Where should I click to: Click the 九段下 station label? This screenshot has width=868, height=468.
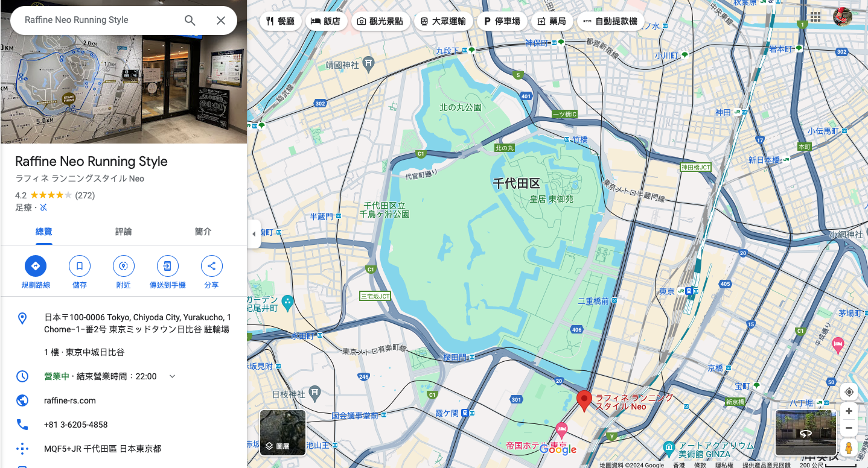coord(448,51)
